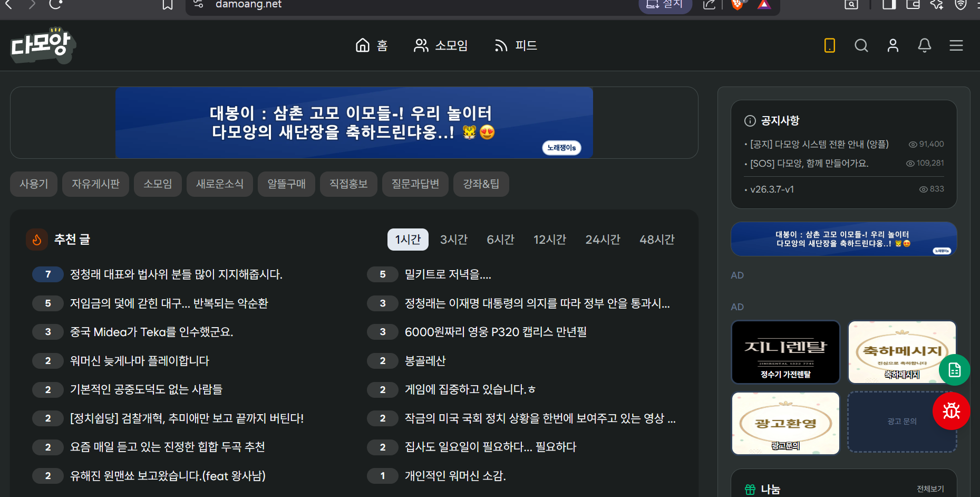Open the Leo AI sparkle icon

(x=937, y=5)
